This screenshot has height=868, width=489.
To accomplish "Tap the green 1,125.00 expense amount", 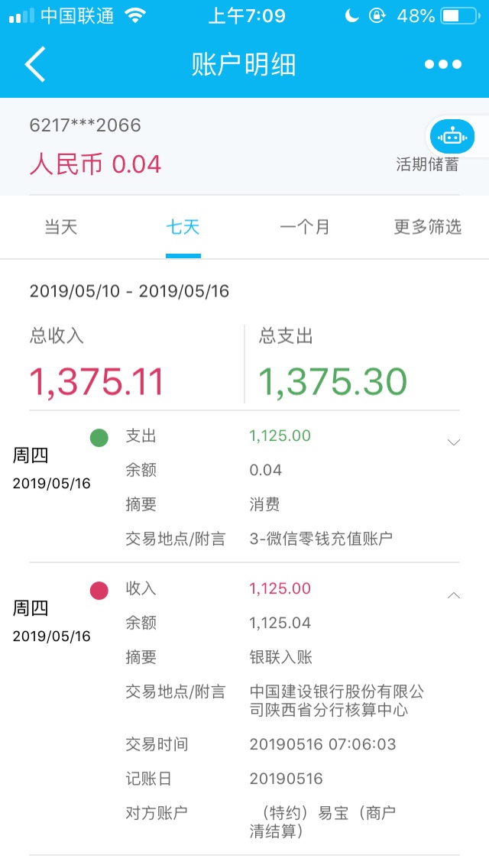I will tap(280, 436).
